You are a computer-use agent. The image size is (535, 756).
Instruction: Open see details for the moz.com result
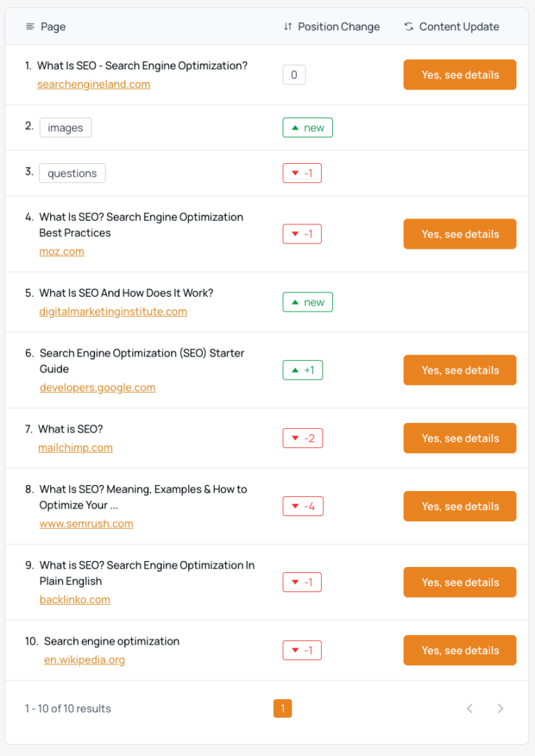point(459,233)
